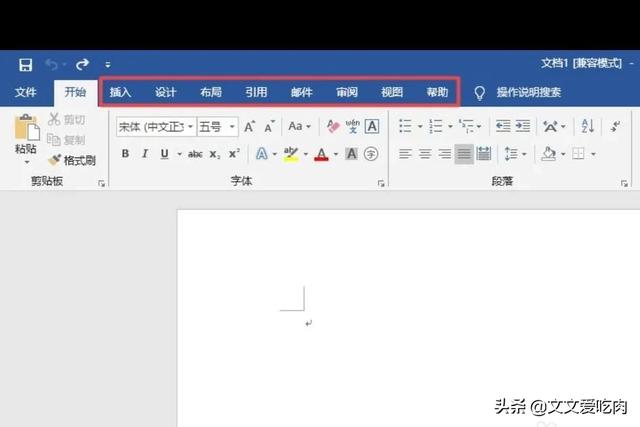Toggle character shading A icon
Viewport: 640px width, 427px height.
351,154
